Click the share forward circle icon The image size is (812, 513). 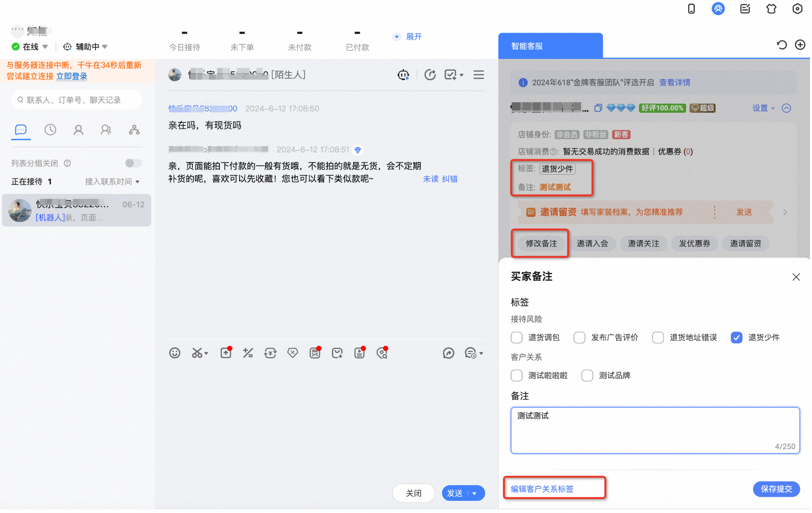click(449, 353)
